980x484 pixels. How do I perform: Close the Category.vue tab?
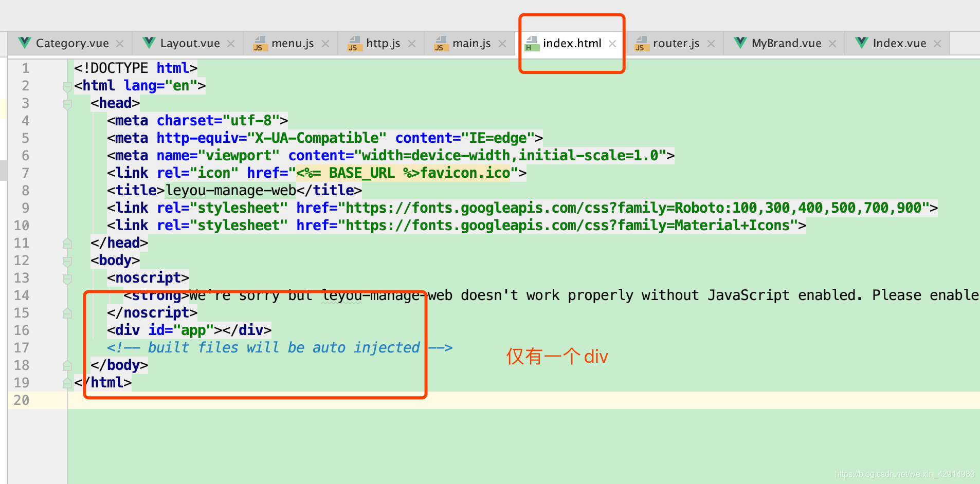[120, 44]
